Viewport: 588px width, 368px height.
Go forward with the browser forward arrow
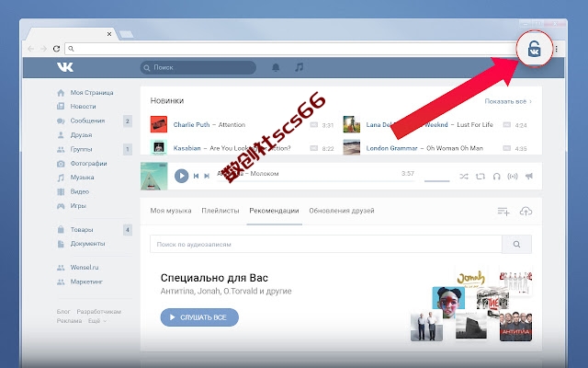[x=43, y=49]
